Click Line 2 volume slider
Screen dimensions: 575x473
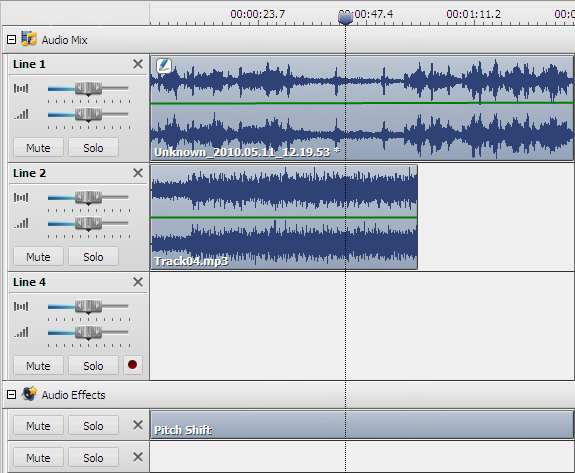pos(88,223)
